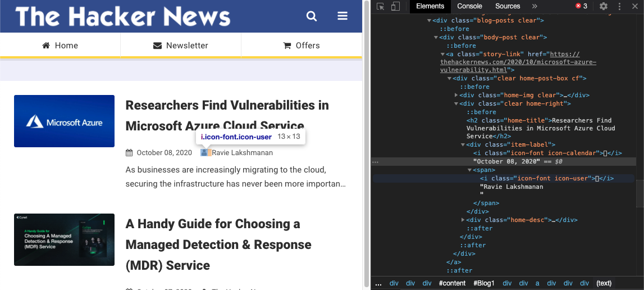The height and width of the screenshot is (290, 644).
Task: Click the row actions ellipsis beside October 08 line
Action: click(375, 162)
